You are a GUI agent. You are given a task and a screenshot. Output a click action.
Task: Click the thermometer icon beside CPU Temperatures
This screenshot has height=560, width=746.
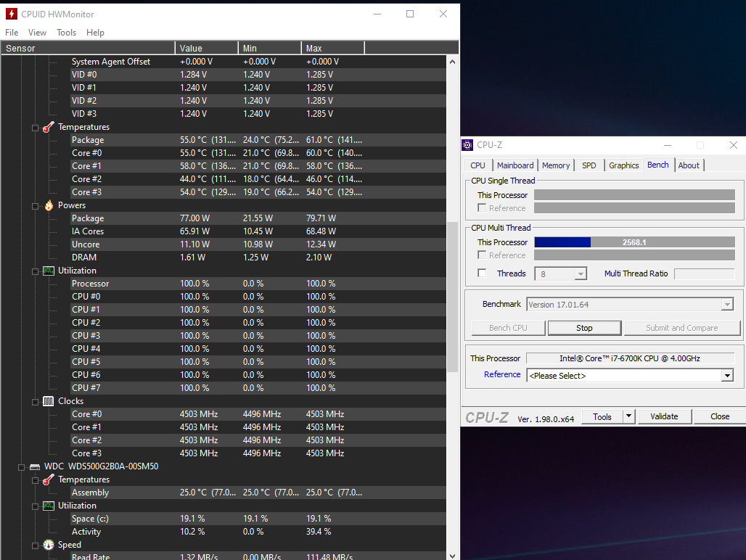[x=49, y=127]
